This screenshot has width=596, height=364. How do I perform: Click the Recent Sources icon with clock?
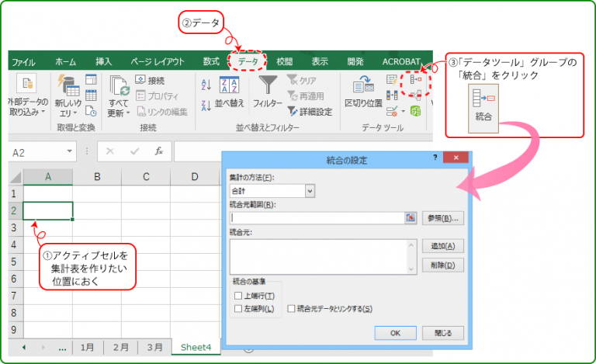(x=92, y=111)
